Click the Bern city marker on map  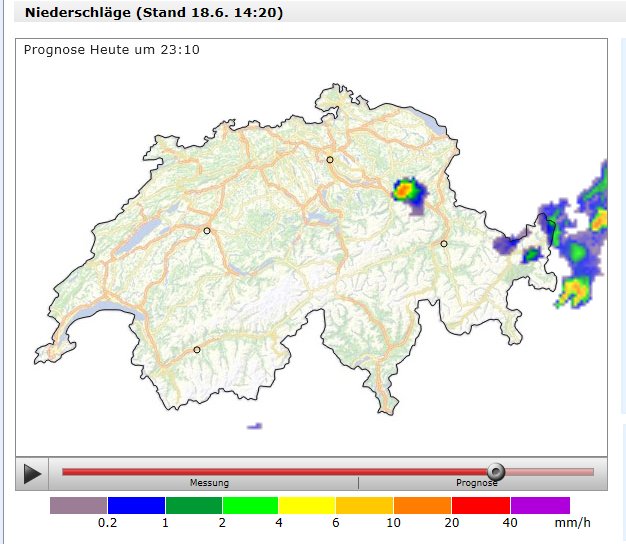click(207, 231)
